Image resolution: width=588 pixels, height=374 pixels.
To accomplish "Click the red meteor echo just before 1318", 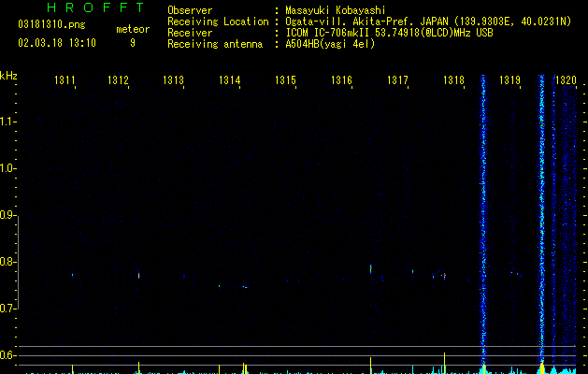I will coord(444,276).
